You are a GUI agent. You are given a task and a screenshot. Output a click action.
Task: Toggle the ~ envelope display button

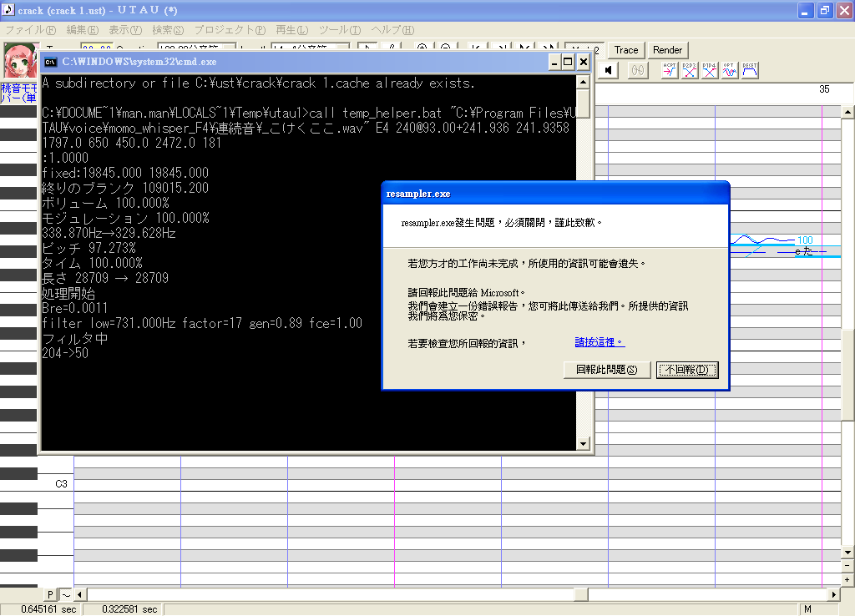point(65,594)
